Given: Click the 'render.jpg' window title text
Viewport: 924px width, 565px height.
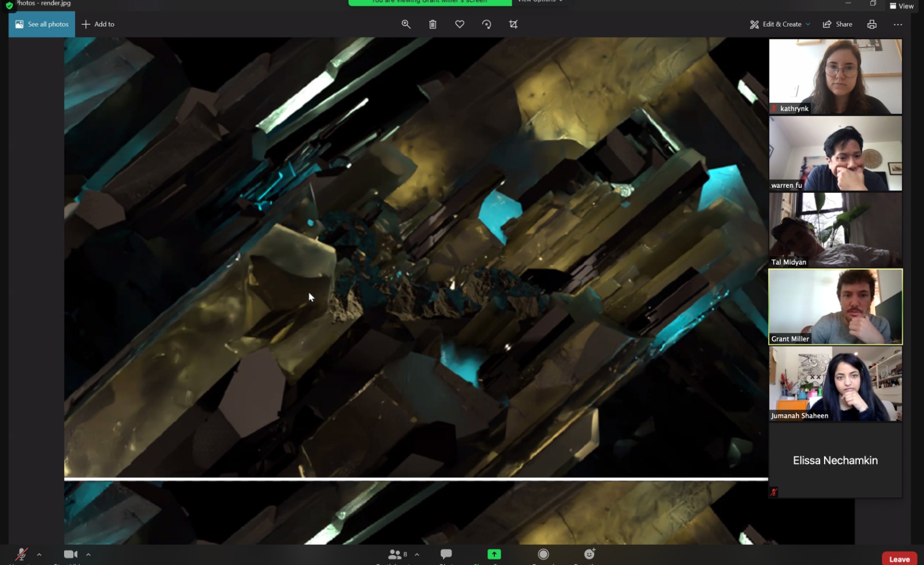Looking at the screenshot, I should pyautogui.click(x=55, y=3).
